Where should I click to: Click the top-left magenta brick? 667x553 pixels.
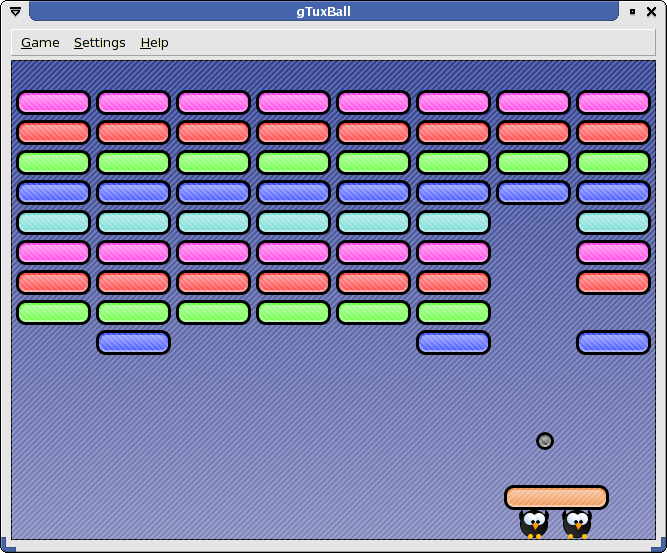[54, 103]
